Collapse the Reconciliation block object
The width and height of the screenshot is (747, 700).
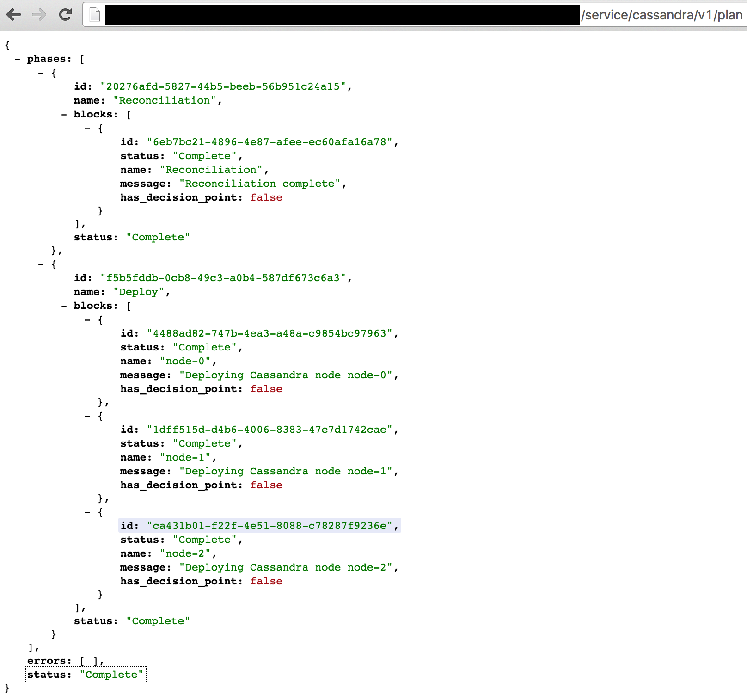(88, 129)
